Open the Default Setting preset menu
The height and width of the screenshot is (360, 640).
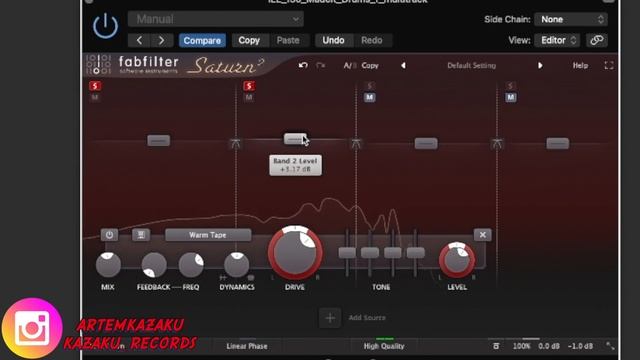click(x=471, y=65)
